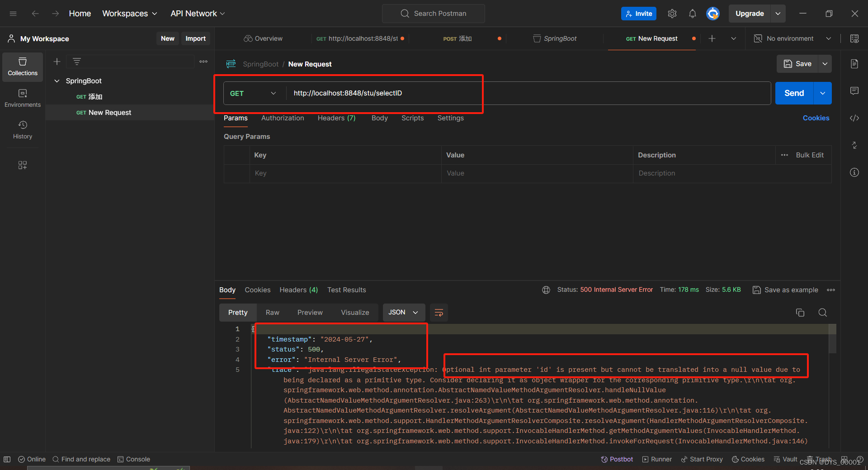Go back with the left arrow
868x470 pixels.
[35, 14]
